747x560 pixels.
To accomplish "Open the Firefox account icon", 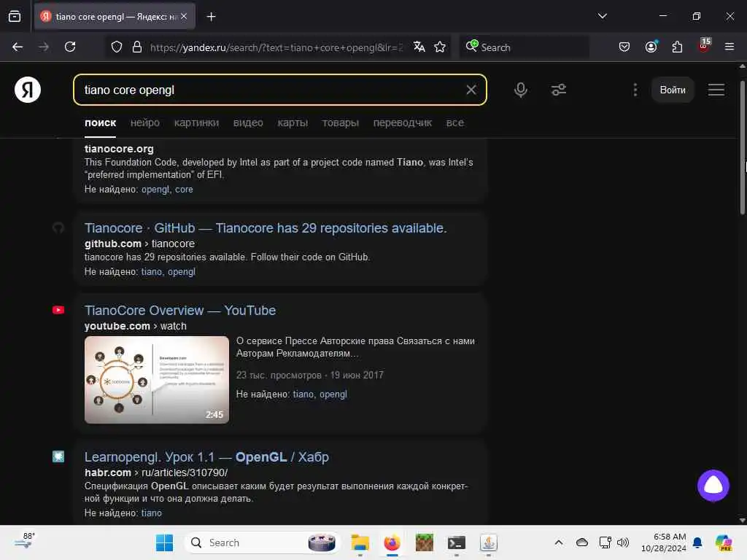I will coord(651,47).
